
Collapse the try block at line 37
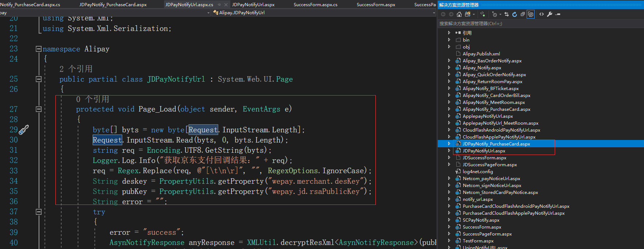pyautogui.click(x=38, y=212)
